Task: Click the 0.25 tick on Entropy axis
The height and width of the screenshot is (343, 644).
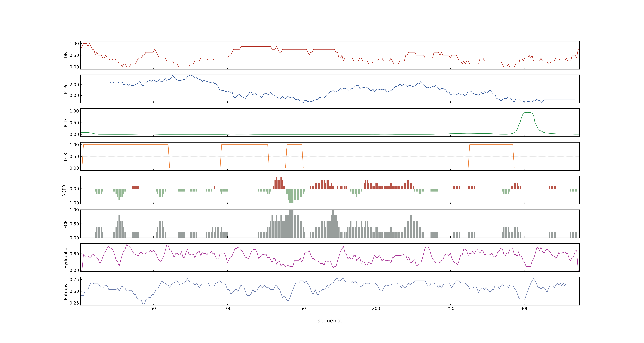Action: [x=74, y=303]
